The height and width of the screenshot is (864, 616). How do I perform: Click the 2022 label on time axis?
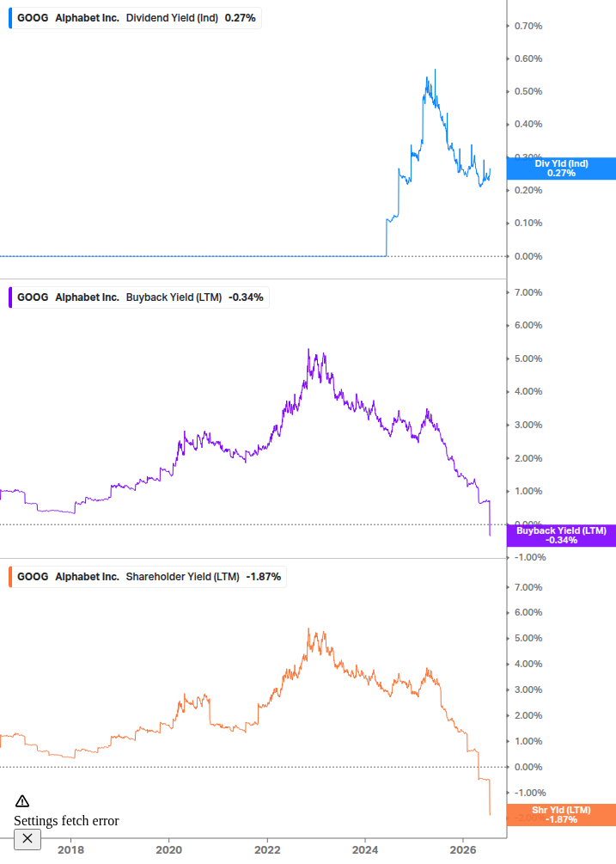coord(267,849)
